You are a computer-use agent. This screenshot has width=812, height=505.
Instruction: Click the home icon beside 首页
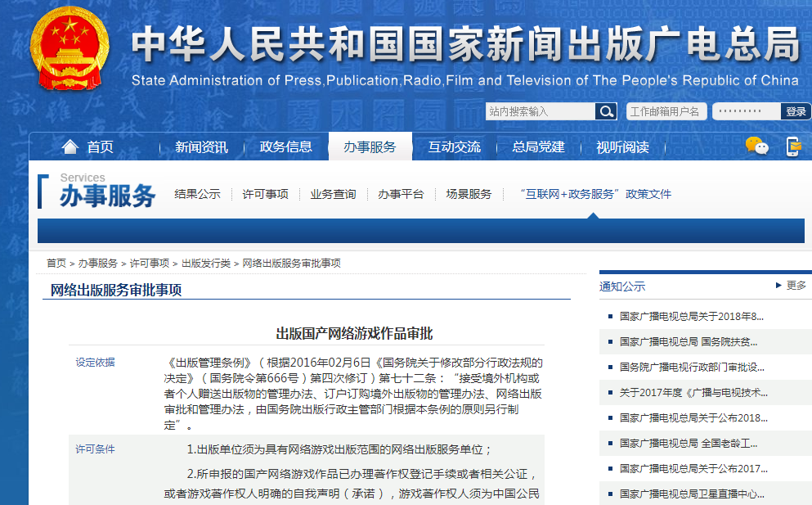70,147
